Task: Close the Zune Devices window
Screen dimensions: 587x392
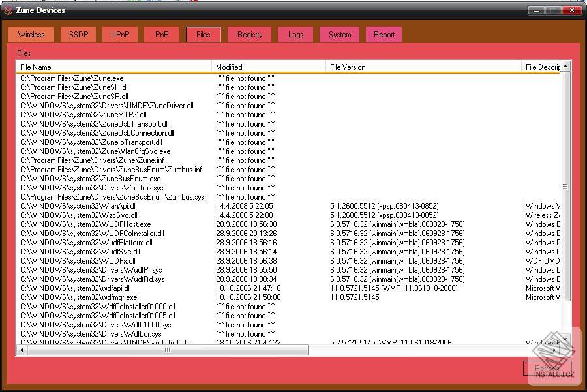Action: pyautogui.click(x=571, y=10)
